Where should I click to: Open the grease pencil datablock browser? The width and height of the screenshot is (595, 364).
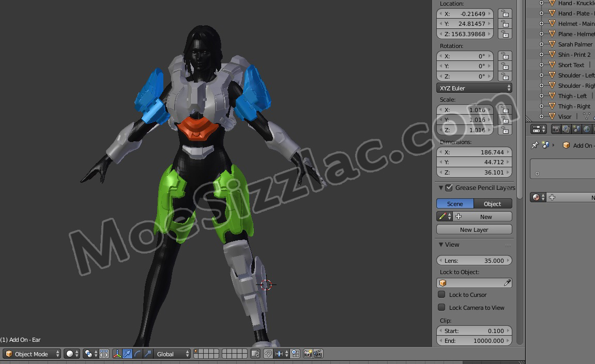point(445,216)
